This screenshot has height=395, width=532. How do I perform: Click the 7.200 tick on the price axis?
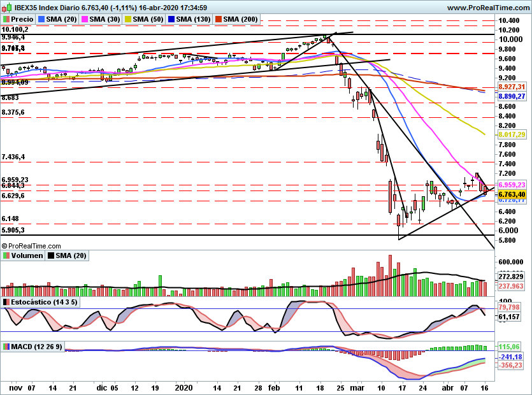pyautogui.click(x=508, y=173)
